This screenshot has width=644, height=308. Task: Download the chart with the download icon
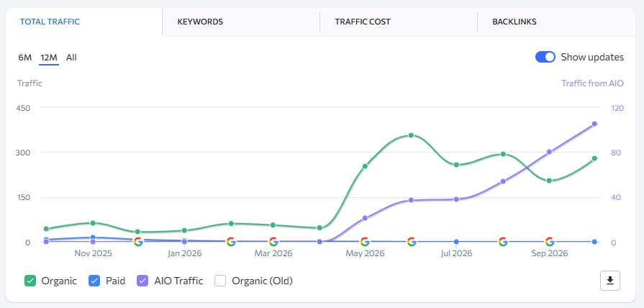pos(610,281)
